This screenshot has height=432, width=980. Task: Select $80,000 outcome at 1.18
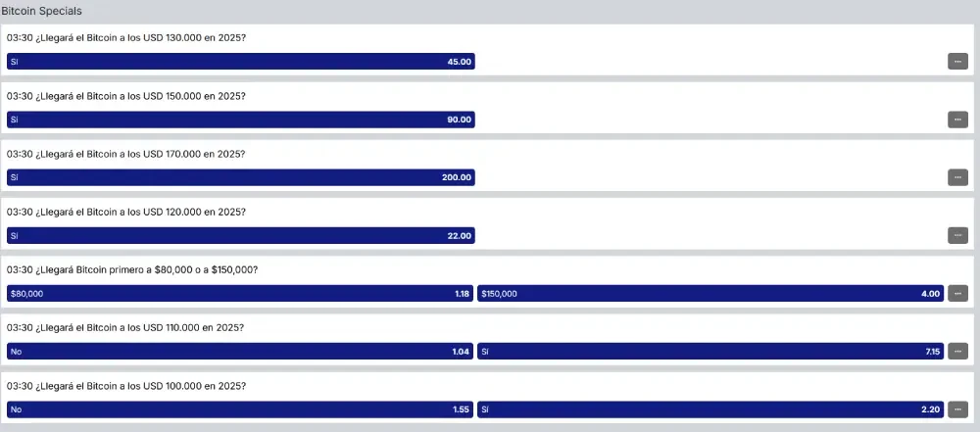click(x=240, y=293)
